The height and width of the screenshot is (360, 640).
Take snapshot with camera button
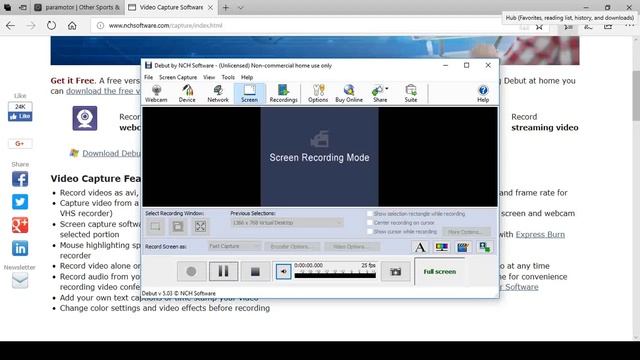tap(395, 271)
